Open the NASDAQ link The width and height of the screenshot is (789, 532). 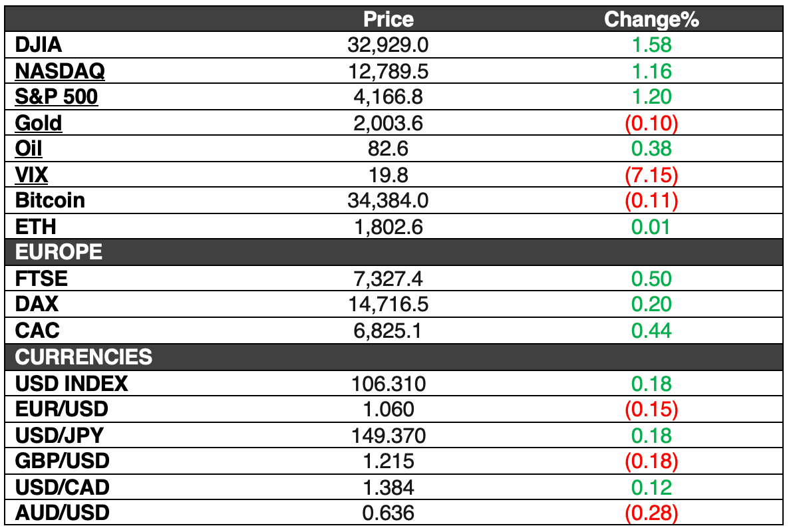pyautogui.click(x=60, y=71)
